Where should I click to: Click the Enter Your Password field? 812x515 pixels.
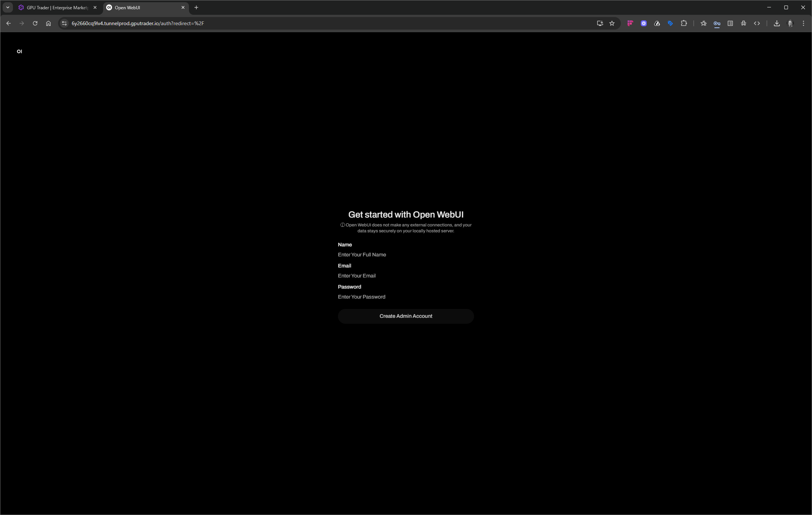click(x=406, y=297)
